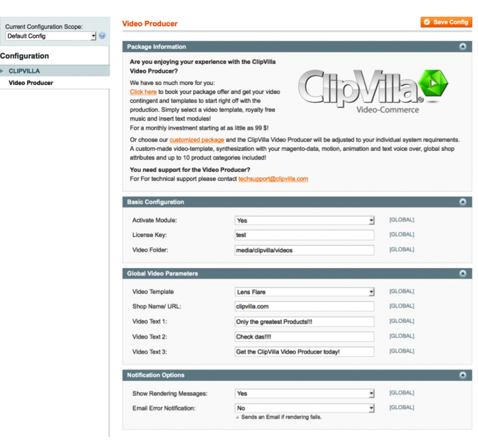Focus the License Key input field
This screenshot has height=448, width=478.
[305, 235]
